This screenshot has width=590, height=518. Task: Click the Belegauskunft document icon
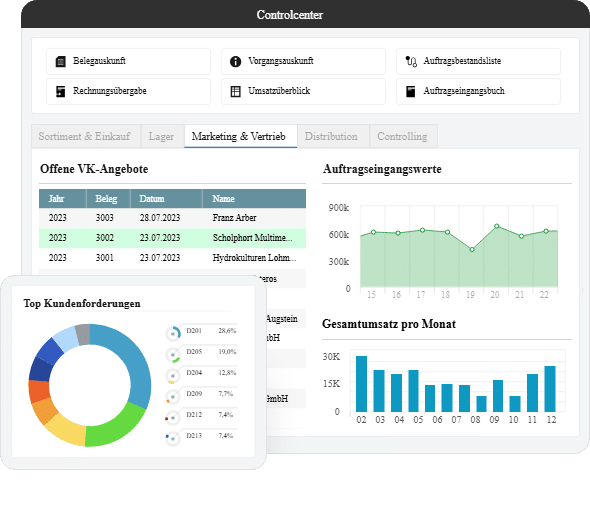click(61, 61)
